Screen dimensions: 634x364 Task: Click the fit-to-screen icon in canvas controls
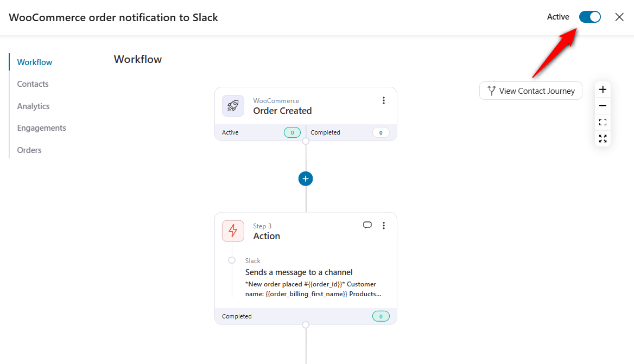pyautogui.click(x=603, y=122)
